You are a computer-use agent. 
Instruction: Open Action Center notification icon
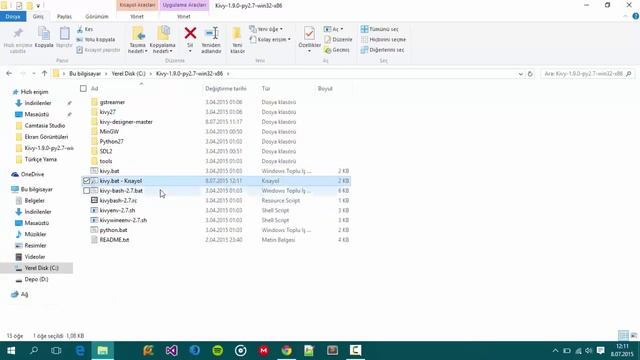(600, 351)
